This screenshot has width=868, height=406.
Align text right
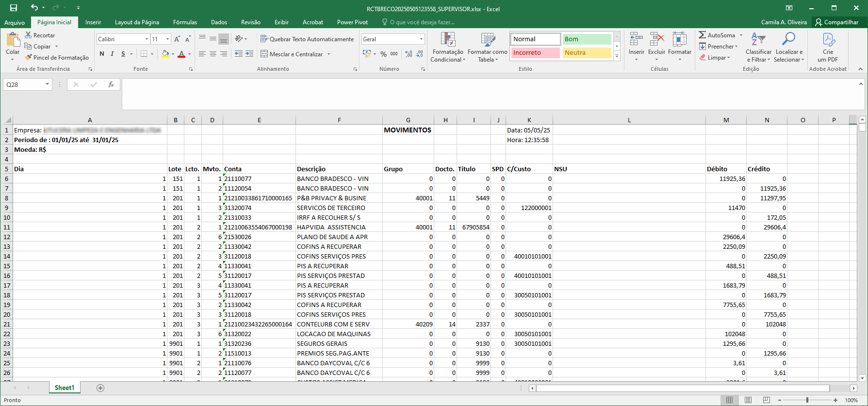point(224,54)
